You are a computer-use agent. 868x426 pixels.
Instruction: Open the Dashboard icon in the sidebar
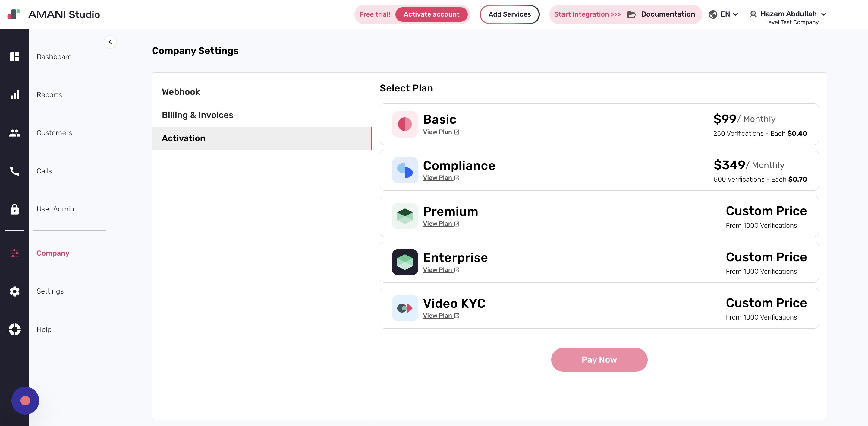tap(14, 57)
